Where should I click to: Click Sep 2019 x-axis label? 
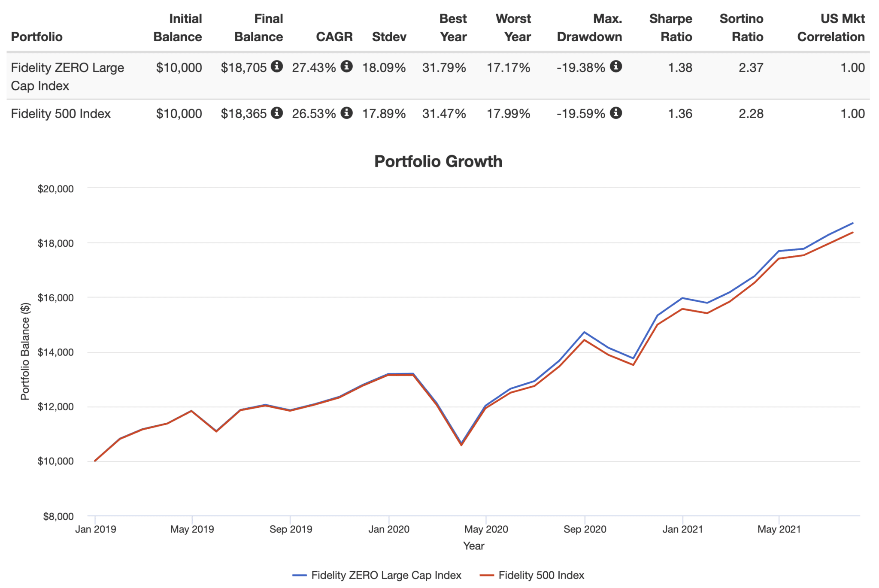pyautogui.click(x=291, y=529)
